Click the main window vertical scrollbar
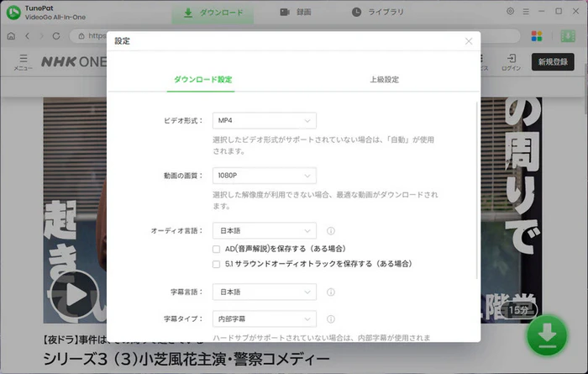This screenshot has width=588, height=374. [585, 88]
